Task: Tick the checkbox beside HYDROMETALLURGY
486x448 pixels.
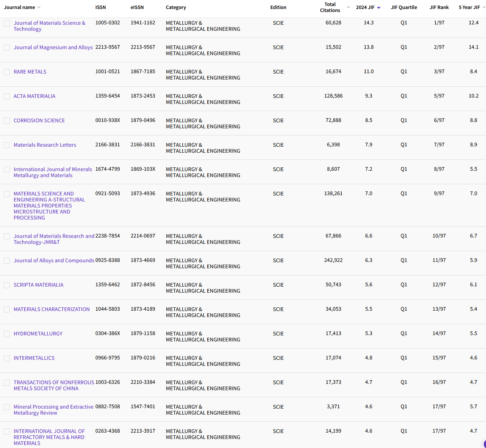Action: click(6, 334)
